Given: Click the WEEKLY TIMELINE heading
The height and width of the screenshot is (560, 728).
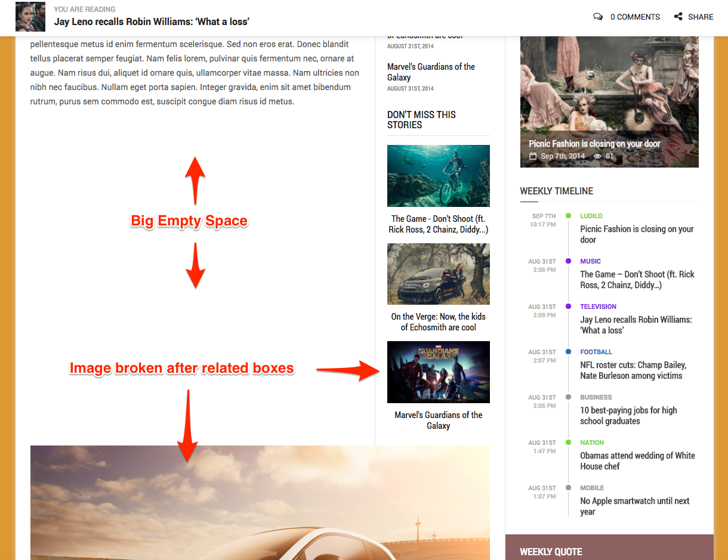Looking at the screenshot, I should tap(557, 191).
